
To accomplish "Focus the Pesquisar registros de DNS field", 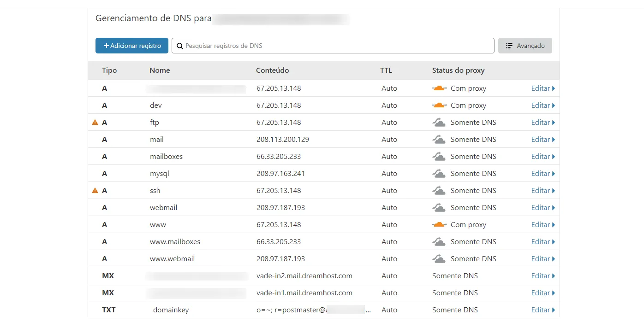I will pyautogui.click(x=333, y=46).
